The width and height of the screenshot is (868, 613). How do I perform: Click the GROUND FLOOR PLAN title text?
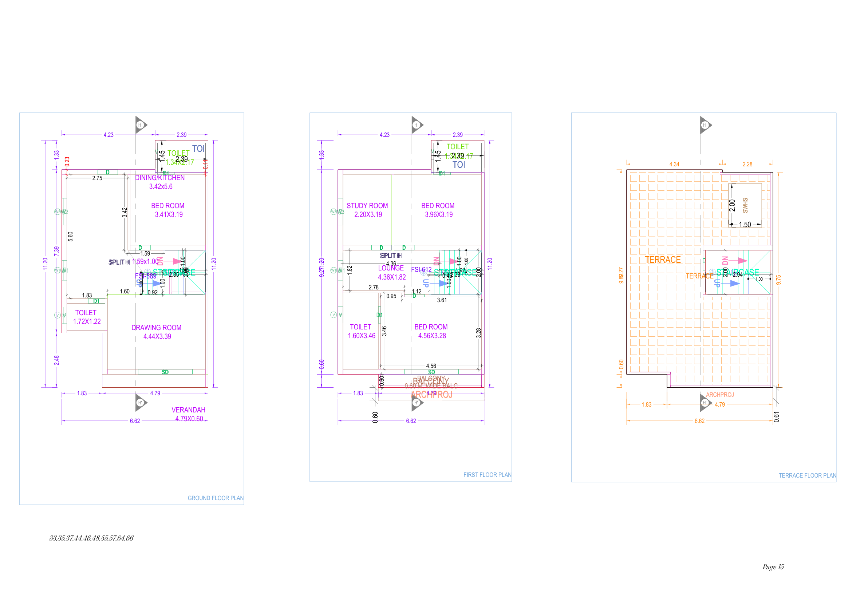click(216, 498)
